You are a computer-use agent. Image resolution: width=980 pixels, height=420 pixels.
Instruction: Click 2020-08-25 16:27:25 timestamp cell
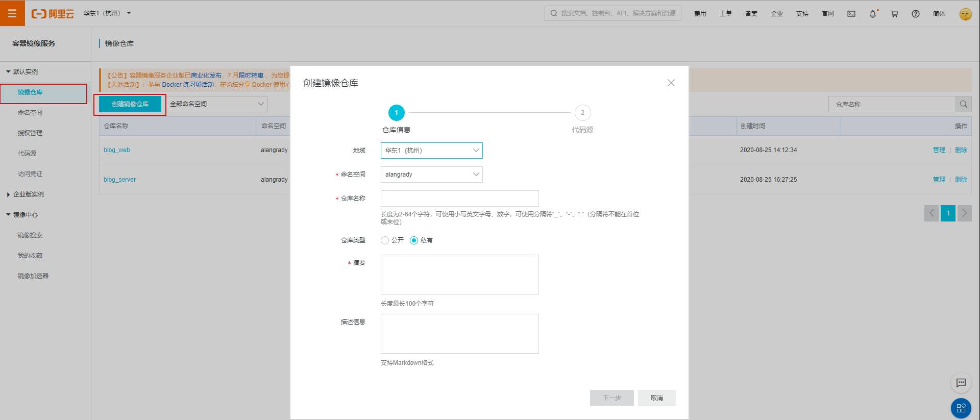tap(768, 180)
